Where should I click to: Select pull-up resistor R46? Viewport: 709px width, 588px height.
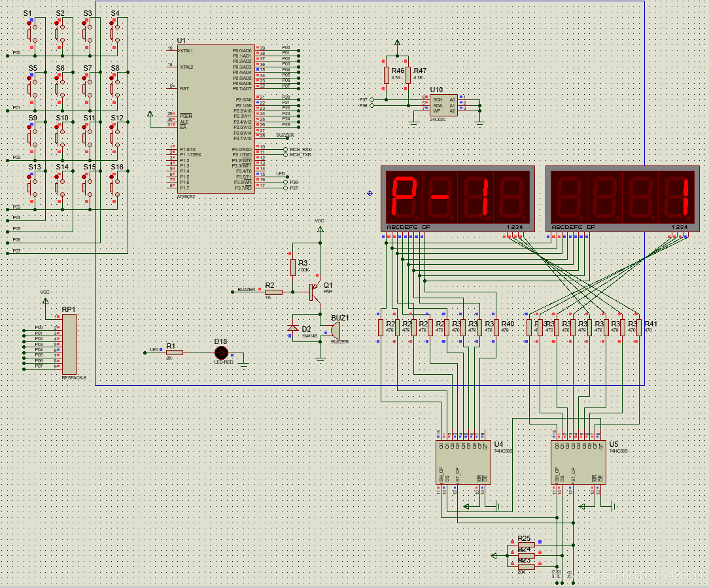click(x=386, y=75)
